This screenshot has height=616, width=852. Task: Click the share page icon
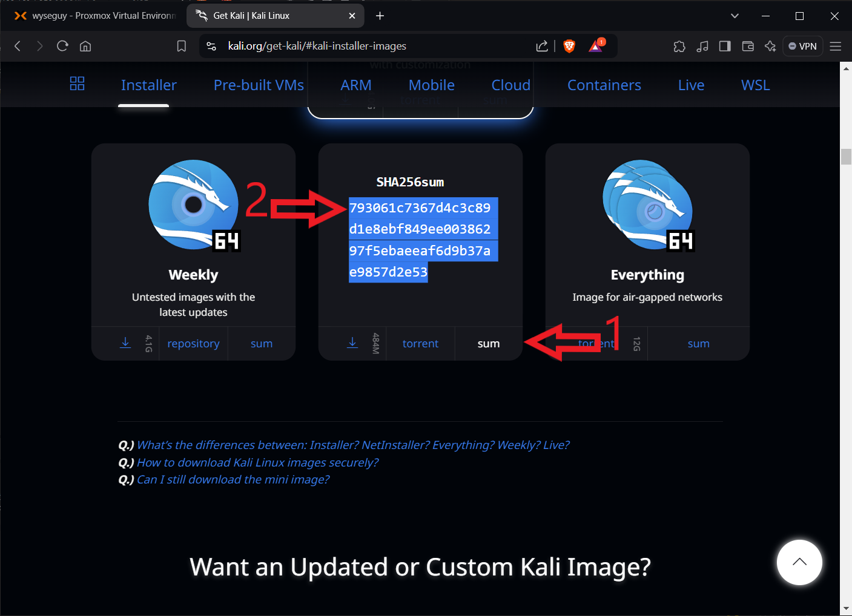(542, 46)
